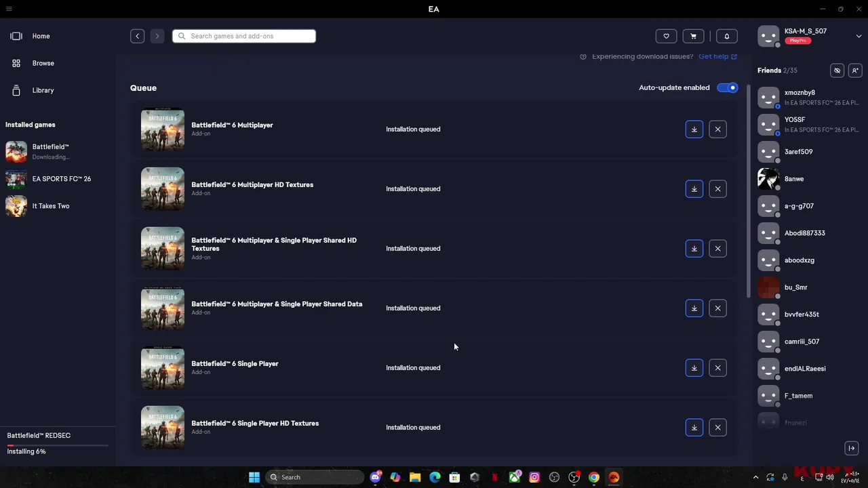This screenshot has height=488, width=868.
Task: Click the Battlefield 6 Multiplayer HD Textures title
Action: click(252, 184)
